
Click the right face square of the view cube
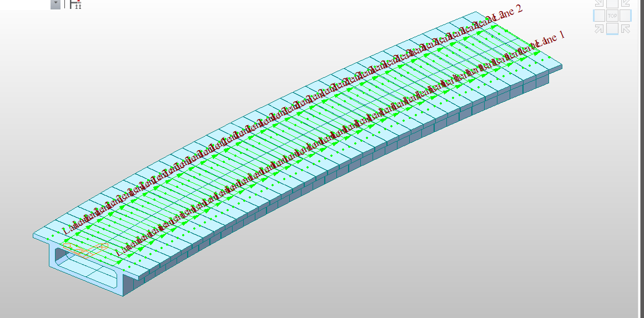click(x=625, y=16)
